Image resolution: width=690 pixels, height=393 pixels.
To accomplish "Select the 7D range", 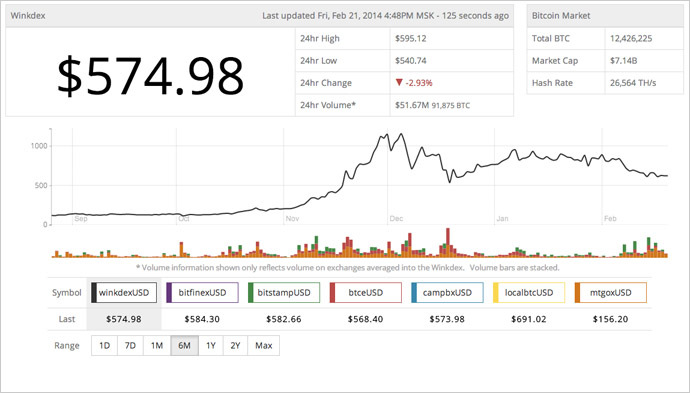I will [x=130, y=345].
